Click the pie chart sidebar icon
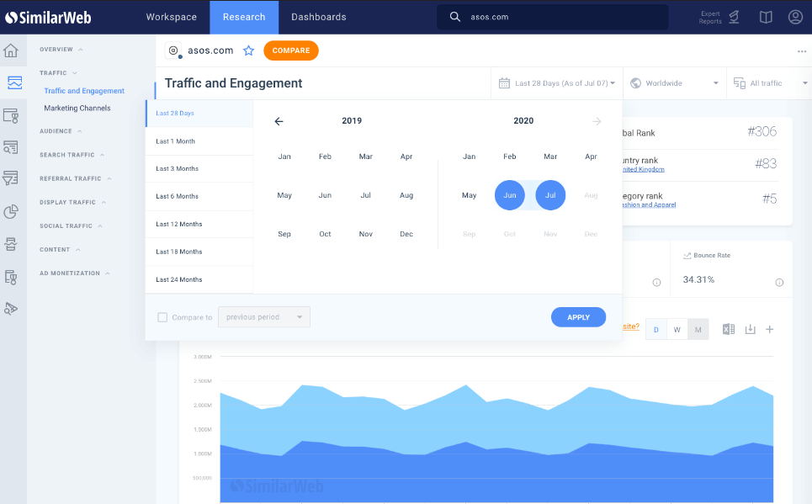This screenshot has width=812, height=504. coord(11,211)
